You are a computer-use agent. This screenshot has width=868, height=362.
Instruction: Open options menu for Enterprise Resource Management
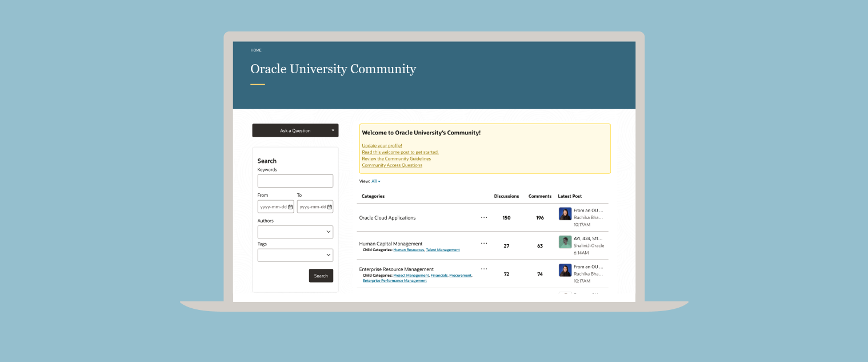point(484,269)
